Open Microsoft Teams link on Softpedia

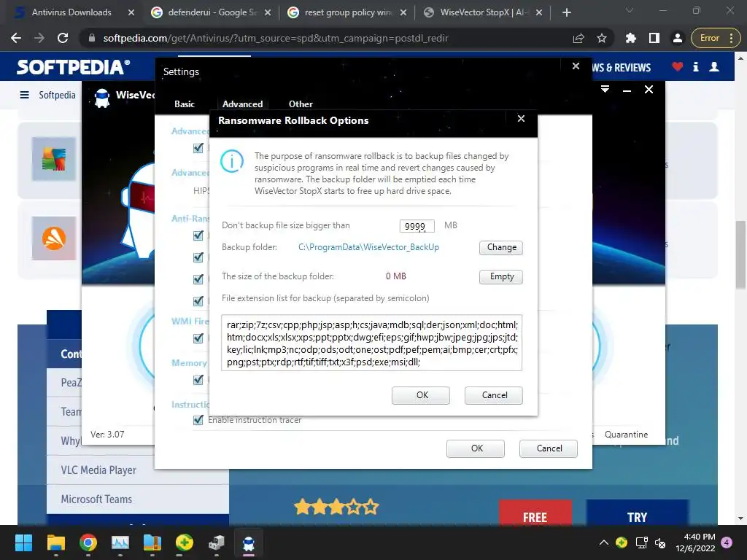96,499
